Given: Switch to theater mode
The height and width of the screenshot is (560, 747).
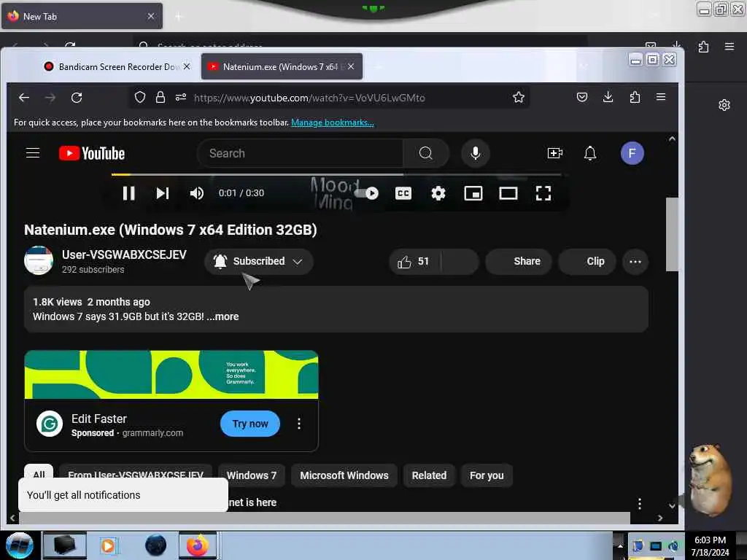Looking at the screenshot, I should pos(508,192).
